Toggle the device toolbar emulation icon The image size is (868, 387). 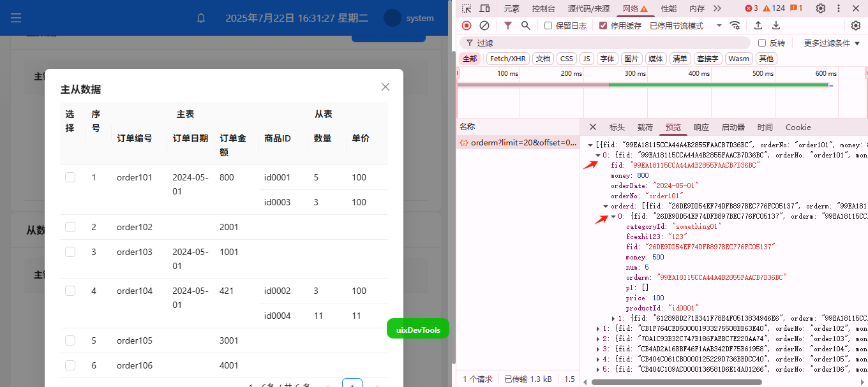(x=485, y=8)
